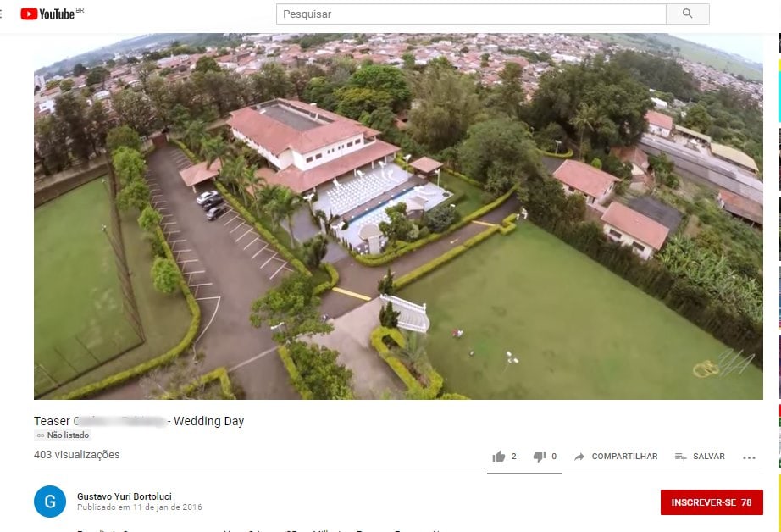Open Gustavo Yuri Bortoluci's channel avatar
Viewport: 781px width, 532px height.
[x=50, y=502]
